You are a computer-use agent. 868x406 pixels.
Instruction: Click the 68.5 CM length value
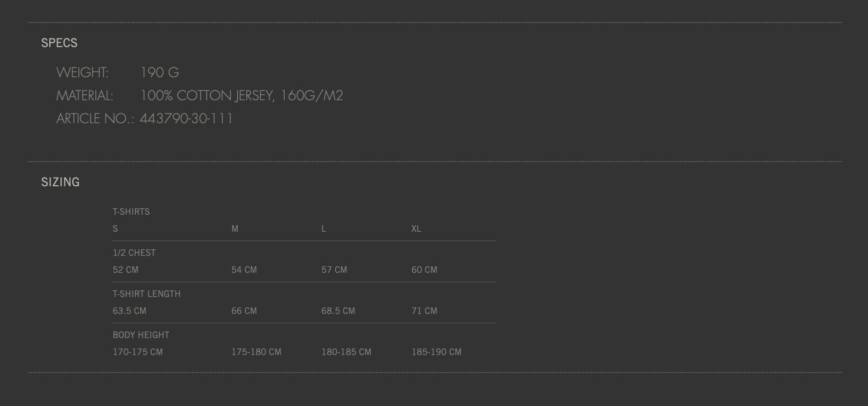(338, 311)
